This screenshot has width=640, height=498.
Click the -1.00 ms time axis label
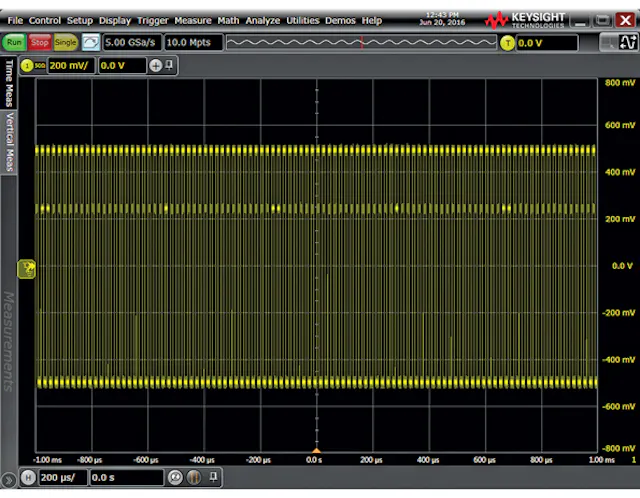(47, 460)
